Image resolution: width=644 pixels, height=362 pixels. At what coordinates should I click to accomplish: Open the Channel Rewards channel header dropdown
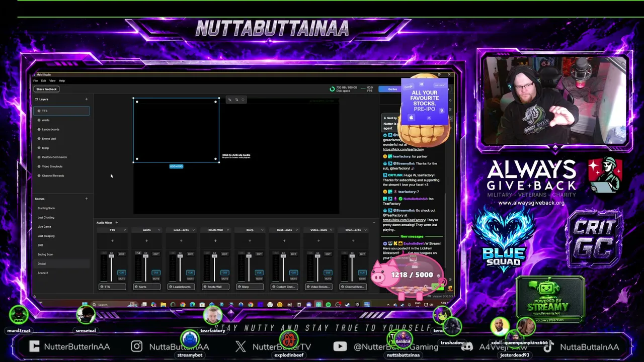coord(365,230)
